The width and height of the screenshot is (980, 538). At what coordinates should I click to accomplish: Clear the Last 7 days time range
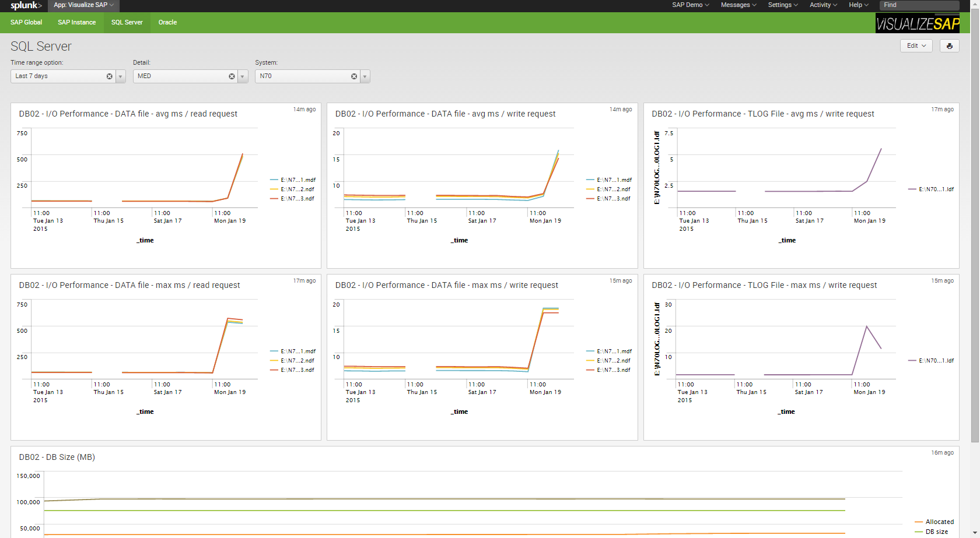109,76
